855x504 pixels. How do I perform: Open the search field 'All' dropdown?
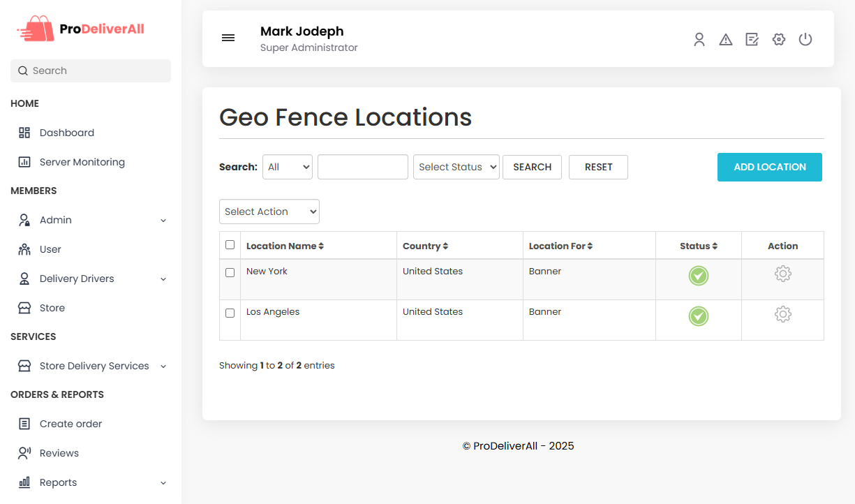288,167
